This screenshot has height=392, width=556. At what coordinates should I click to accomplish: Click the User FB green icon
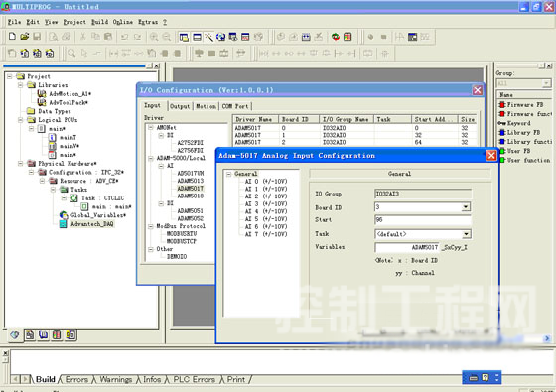click(x=502, y=151)
